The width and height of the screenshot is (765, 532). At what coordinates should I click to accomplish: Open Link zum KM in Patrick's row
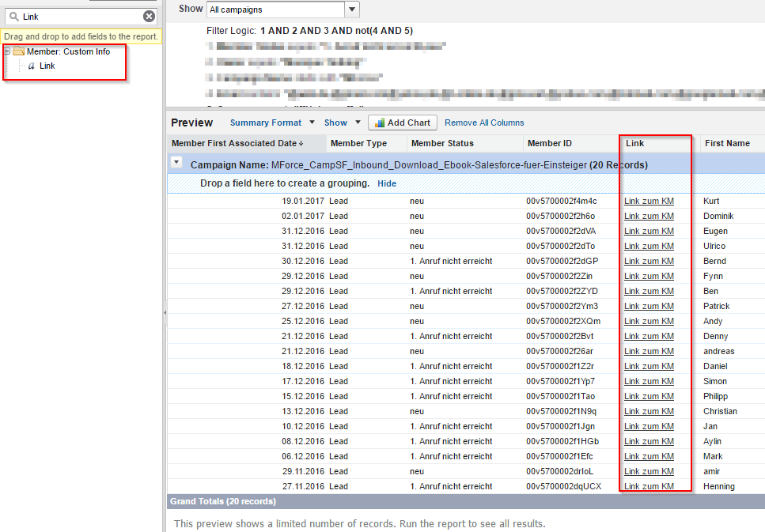point(649,306)
